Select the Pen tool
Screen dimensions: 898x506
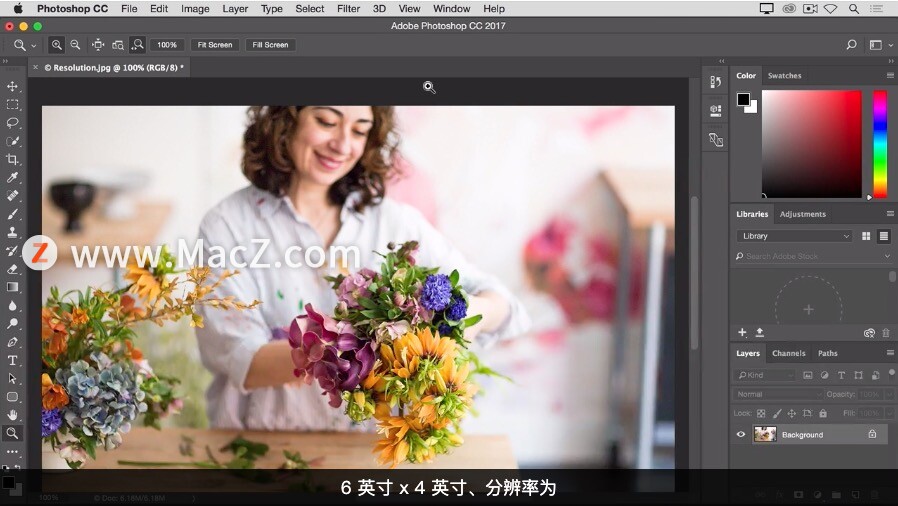12,342
